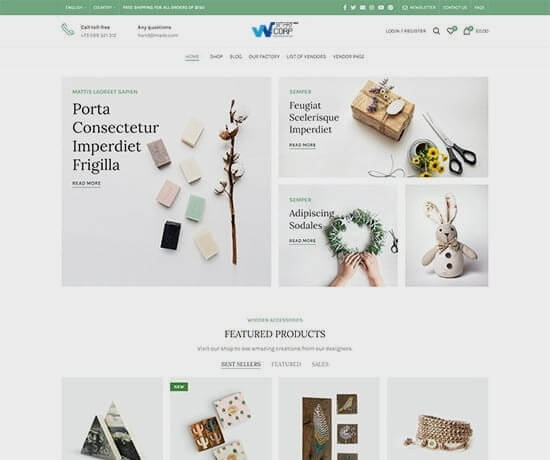
Task: Open the Blog menu item
Action: (236, 56)
